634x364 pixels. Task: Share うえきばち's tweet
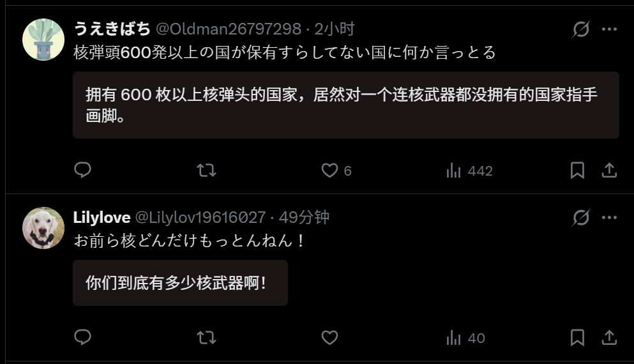click(x=609, y=171)
